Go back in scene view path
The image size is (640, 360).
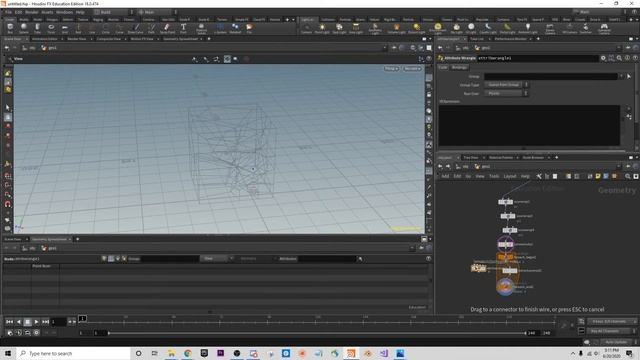[7, 48]
